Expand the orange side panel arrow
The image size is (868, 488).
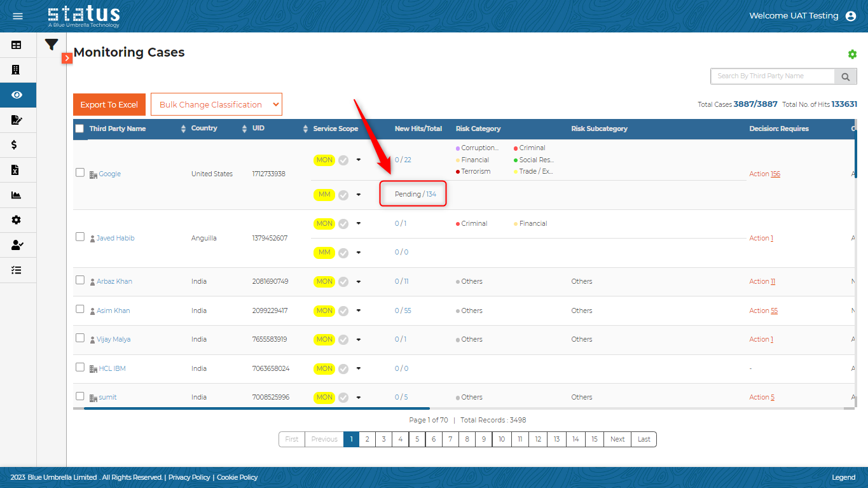click(67, 58)
